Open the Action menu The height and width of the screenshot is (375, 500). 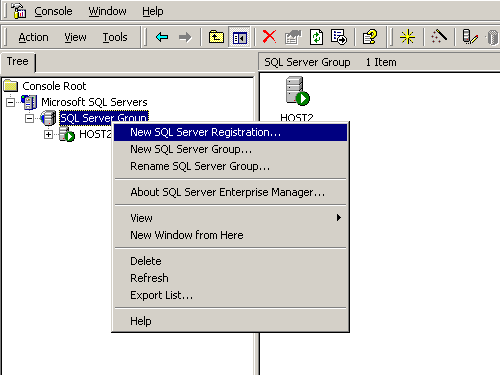(x=33, y=37)
